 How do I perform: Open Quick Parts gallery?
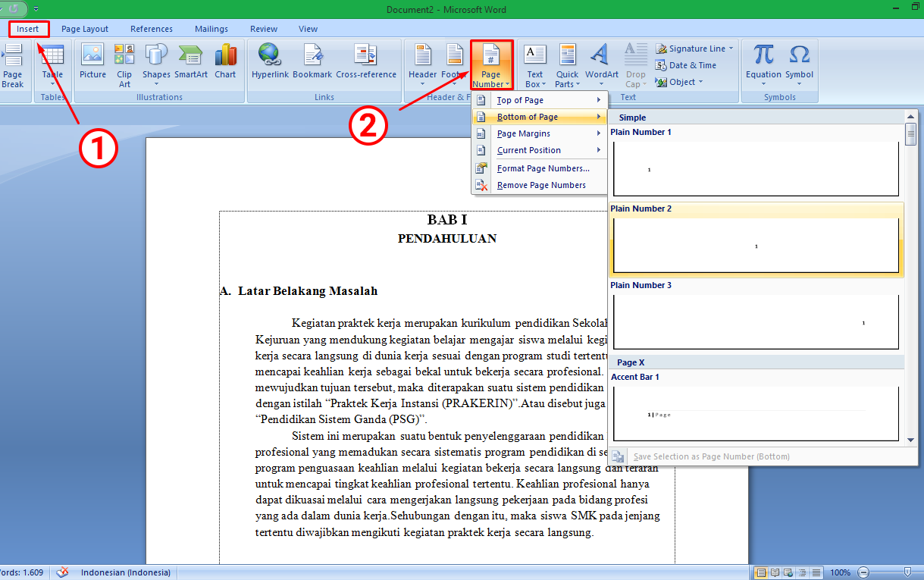tap(567, 66)
